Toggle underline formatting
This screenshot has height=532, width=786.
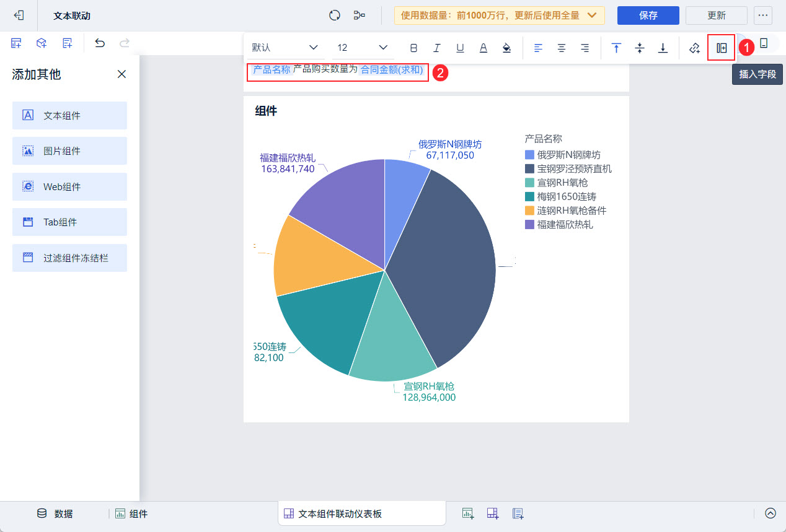460,48
